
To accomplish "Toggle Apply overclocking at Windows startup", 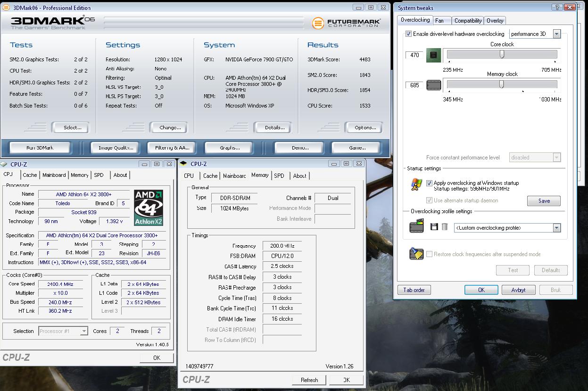I will [429, 183].
